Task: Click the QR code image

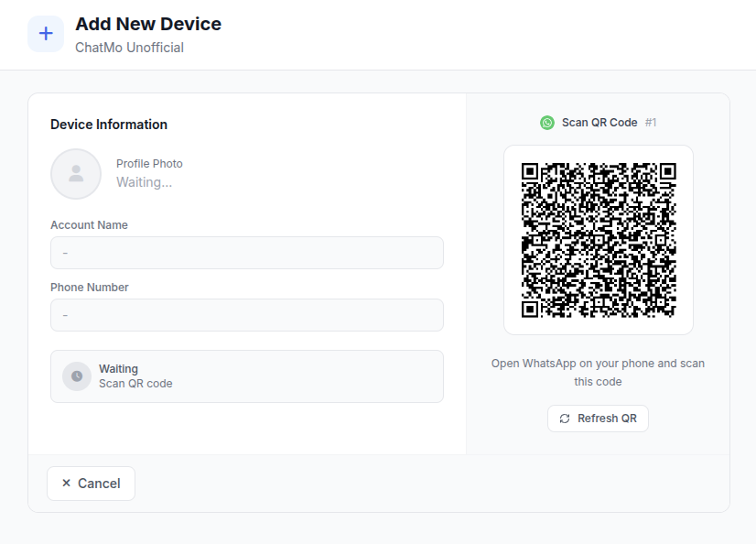Action: point(599,240)
